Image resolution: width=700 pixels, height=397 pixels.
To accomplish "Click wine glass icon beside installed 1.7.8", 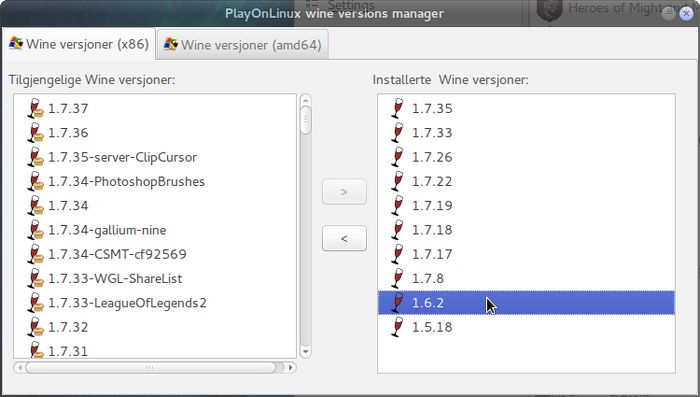I will pyautogui.click(x=397, y=278).
